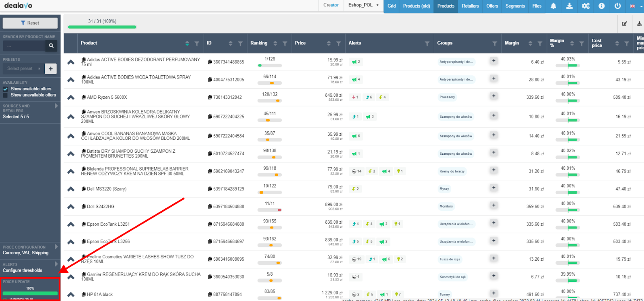The height and width of the screenshot is (301, 644).
Task: Click the price 899.00 zł cell
Action: click(x=334, y=204)
